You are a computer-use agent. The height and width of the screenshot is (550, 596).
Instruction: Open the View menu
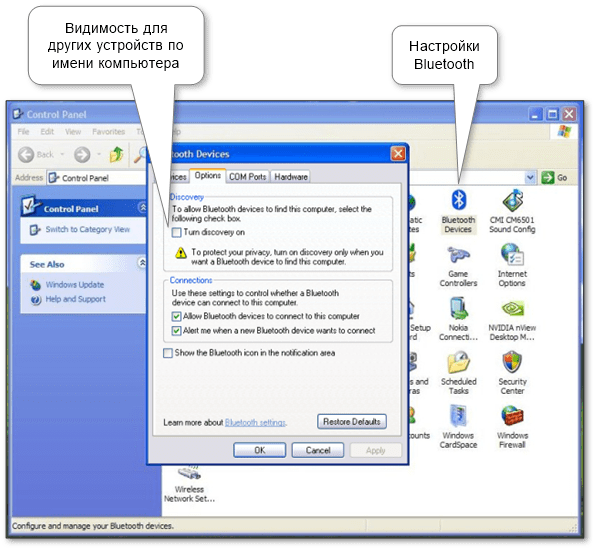73,132
